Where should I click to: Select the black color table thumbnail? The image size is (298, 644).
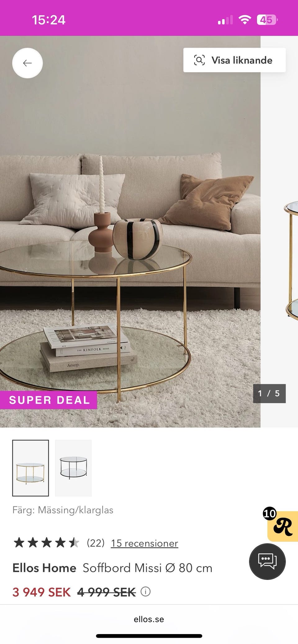(x=73, y=468)
